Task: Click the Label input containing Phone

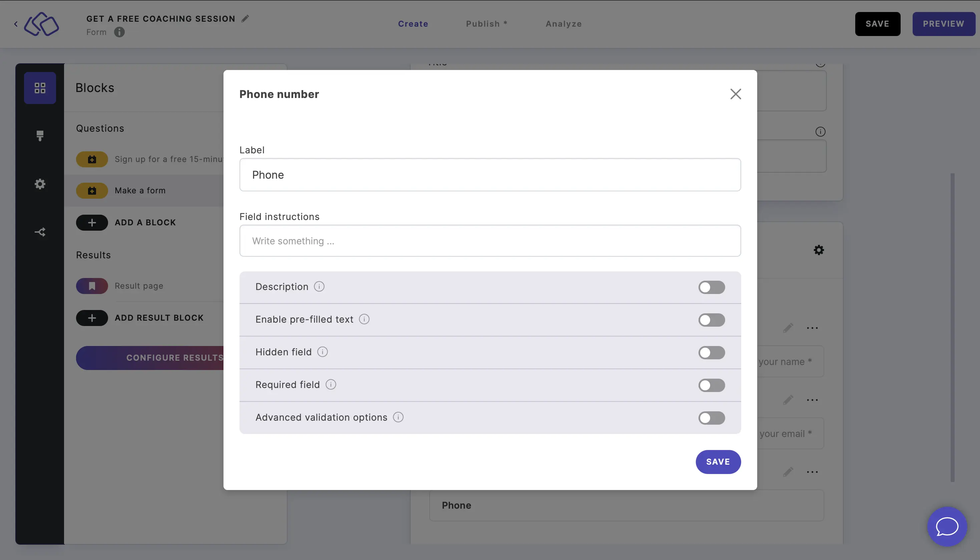Action: coord(490,175)
